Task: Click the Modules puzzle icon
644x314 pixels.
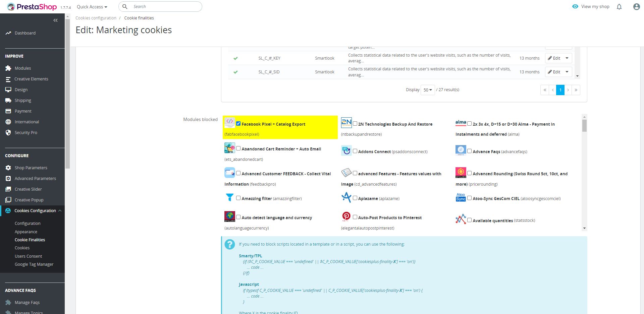Action: (x=8, y=68)
